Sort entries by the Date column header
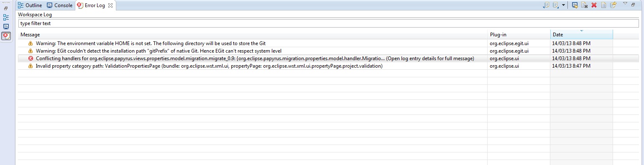 click(582, 35)
